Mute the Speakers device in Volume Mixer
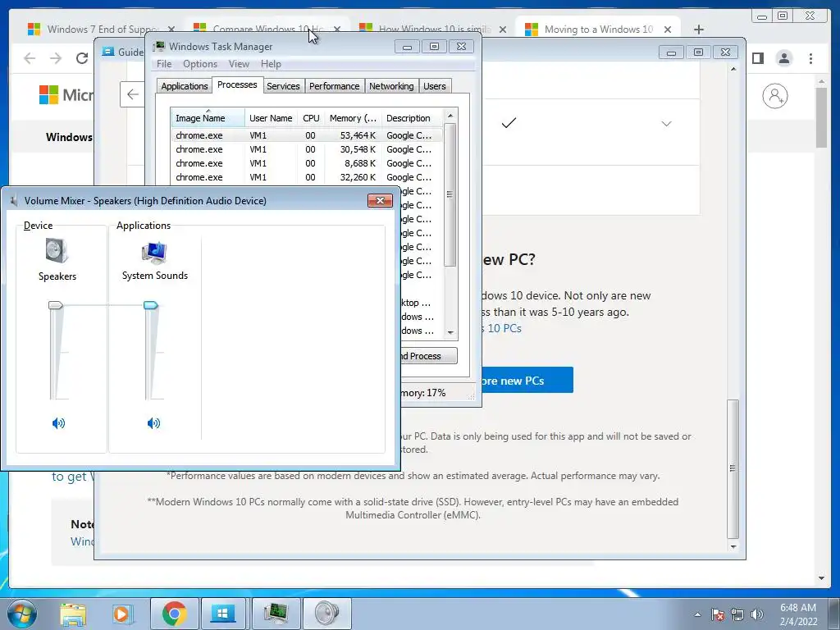Image resolution: width=840 pixels, height=630 pixels. coord(58,423)
